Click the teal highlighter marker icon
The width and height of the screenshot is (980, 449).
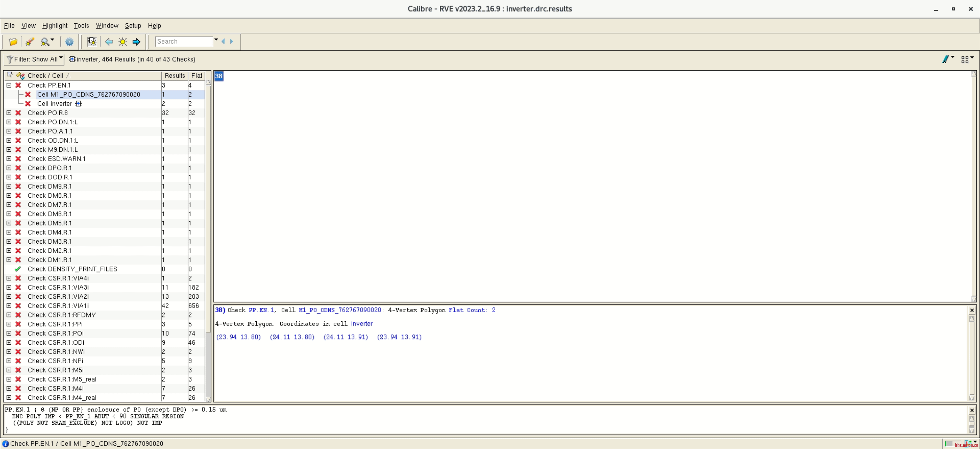pos(945,59)
